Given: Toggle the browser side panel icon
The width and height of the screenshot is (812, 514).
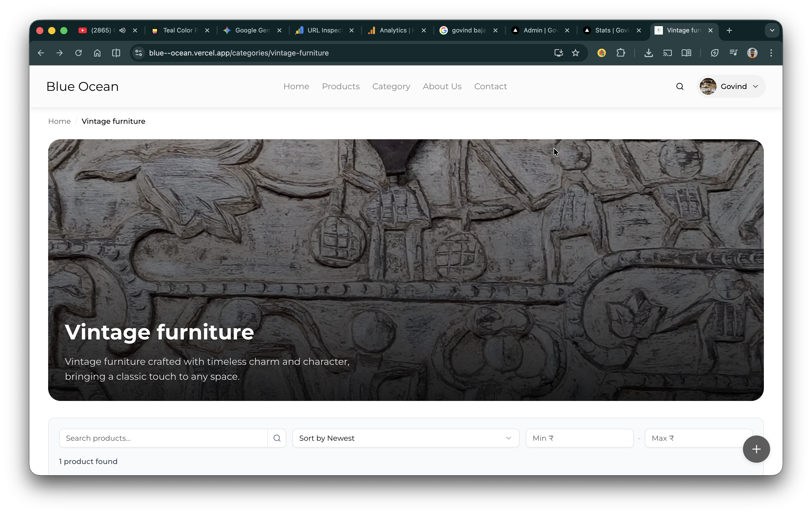Looking at the screenshot, I should [116, 53].
